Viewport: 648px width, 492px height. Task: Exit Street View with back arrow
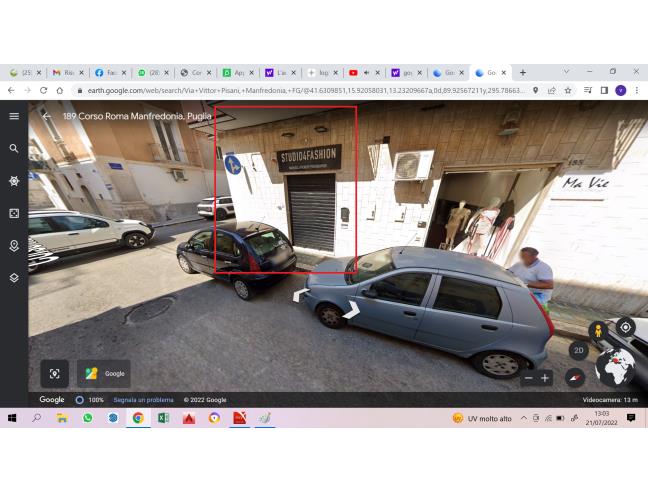point(46,116)
